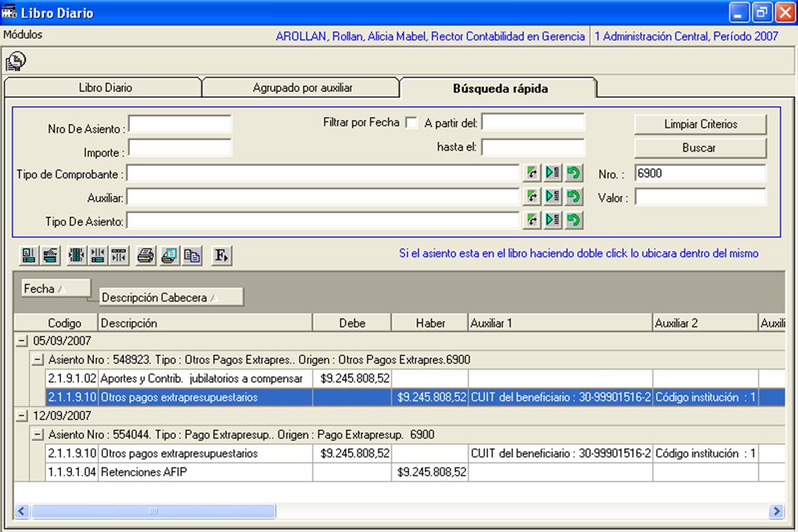Image resolution: width=798 pixels, height=532 pixels.
Task: Collapse the 05/09/2007 date group
Action: coord(21,341)
